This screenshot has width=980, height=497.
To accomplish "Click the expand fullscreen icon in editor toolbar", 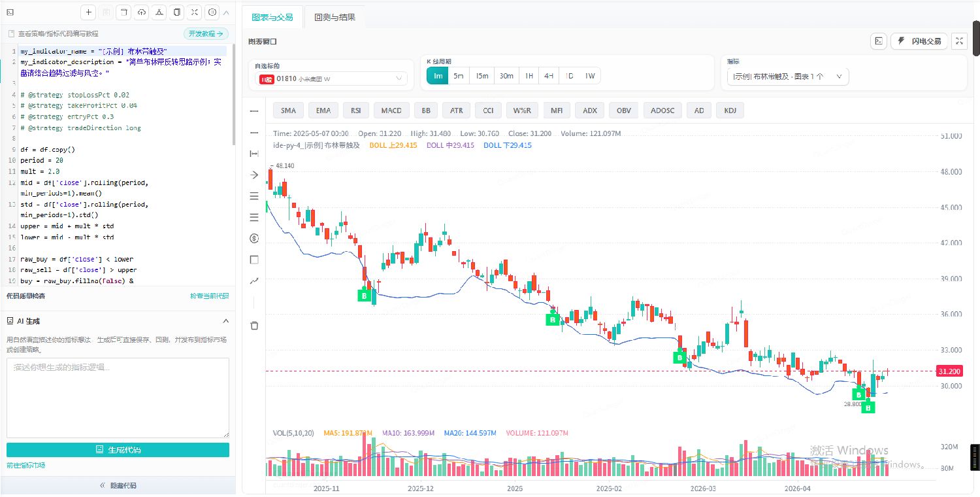I will pos(195,12).
